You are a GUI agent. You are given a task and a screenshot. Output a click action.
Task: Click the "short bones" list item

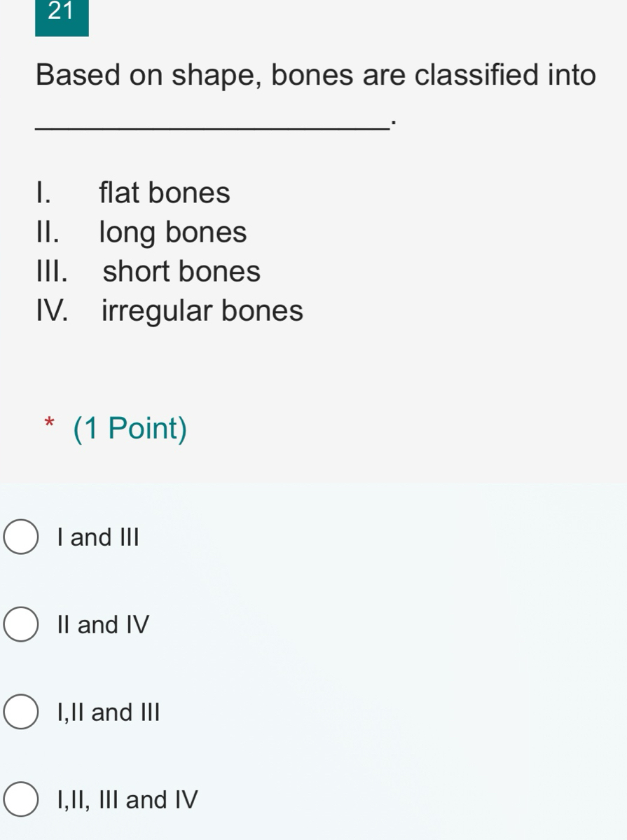point(181,270)
